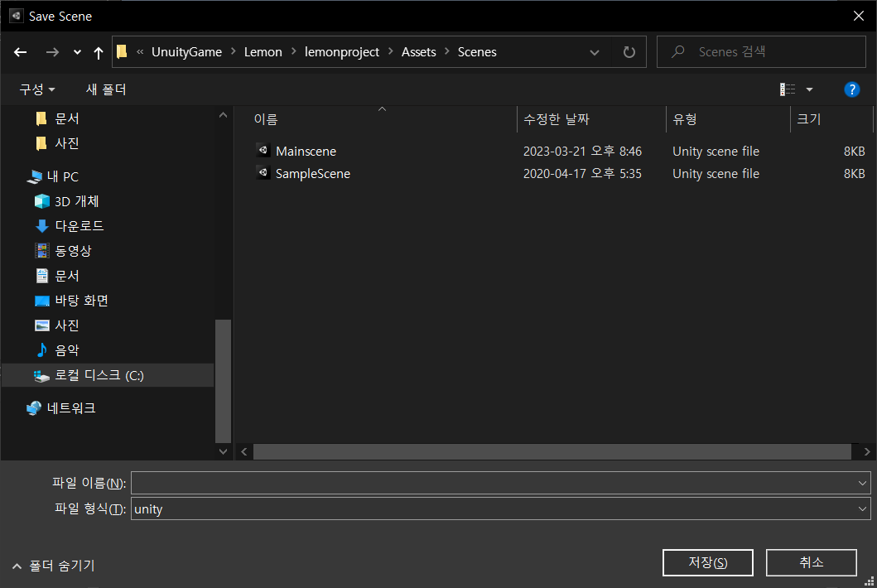Open the 바탕 화면 folder

coord(81,301)
